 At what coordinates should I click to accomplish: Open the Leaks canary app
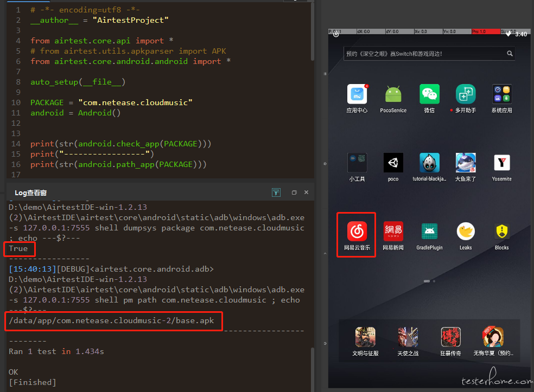[x=466, y=232]
